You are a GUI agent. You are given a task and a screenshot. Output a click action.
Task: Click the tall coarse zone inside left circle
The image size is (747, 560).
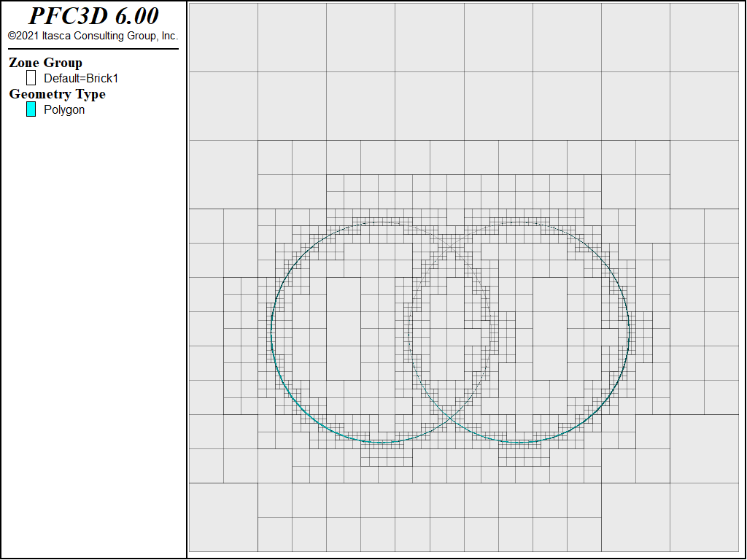click(x=344, y=329)
